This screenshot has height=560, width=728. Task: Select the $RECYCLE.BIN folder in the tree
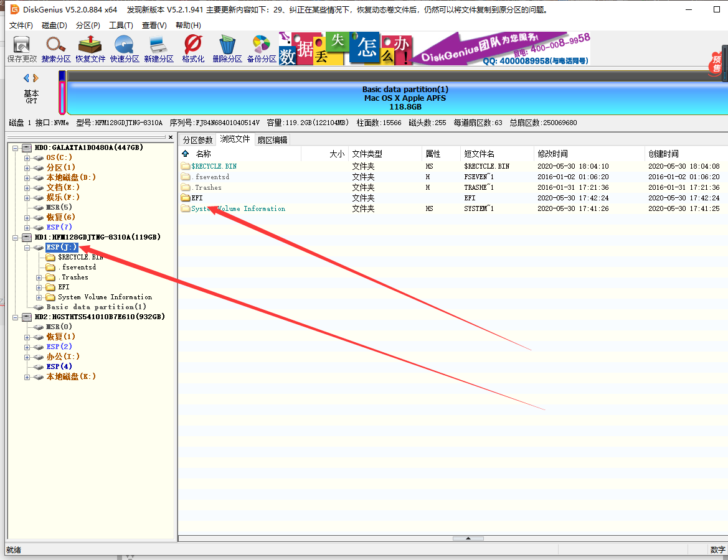80,257
